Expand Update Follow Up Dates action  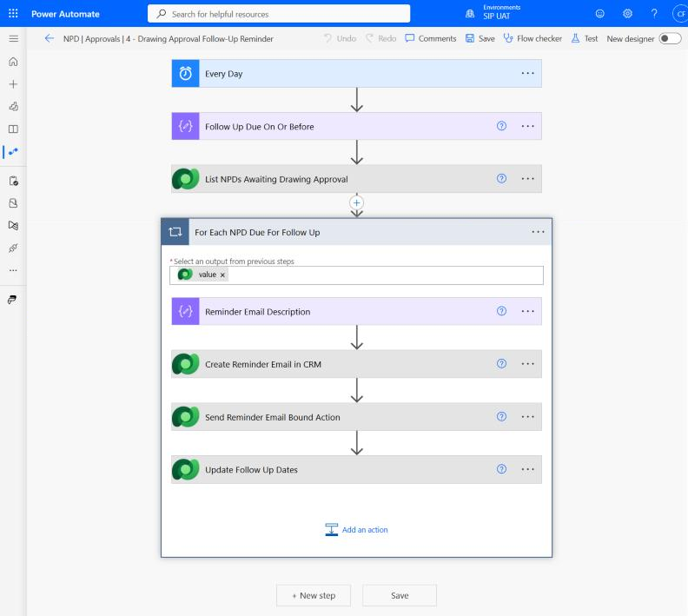[356, 469]
